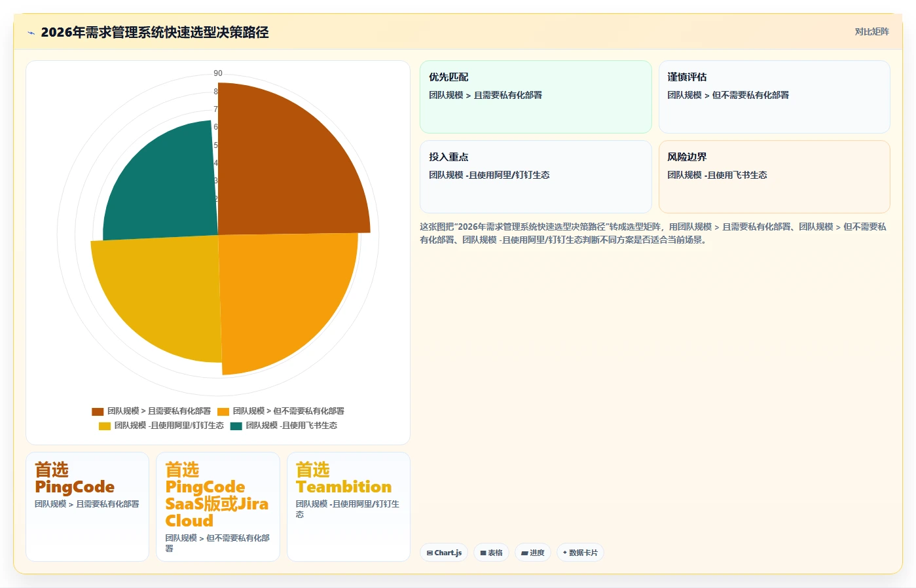Click 团队规模 > 且需要私有化部署 in 优先匹配 card
916x588 pixels.
(x=485, y=95)
